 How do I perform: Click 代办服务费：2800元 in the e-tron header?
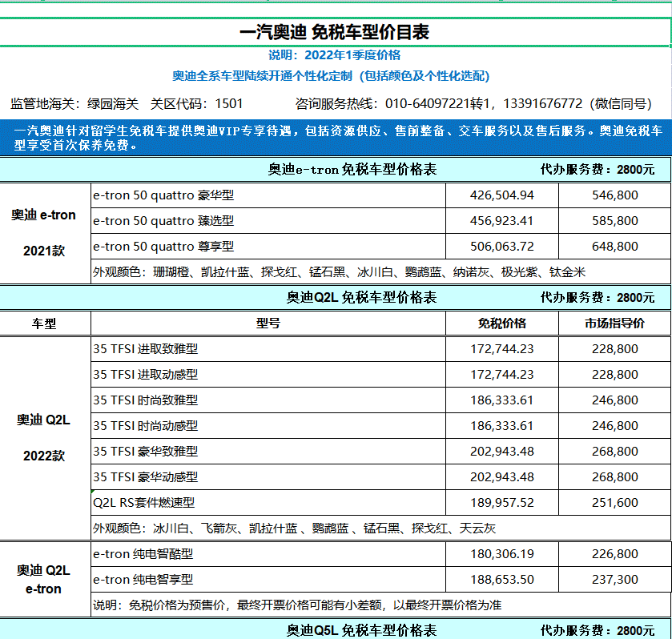pyautogui.click(x=597, y=170)
